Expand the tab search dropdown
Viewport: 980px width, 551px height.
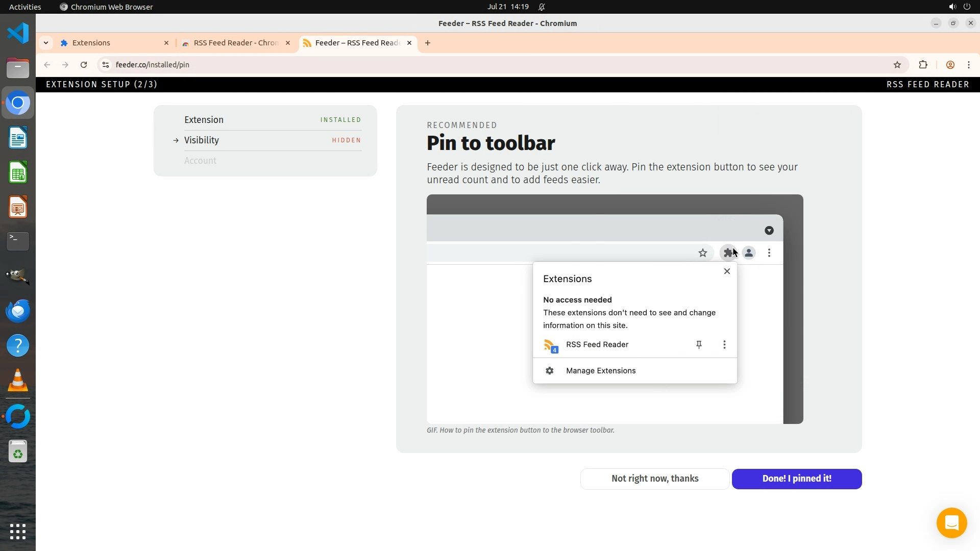click(46, 43)
